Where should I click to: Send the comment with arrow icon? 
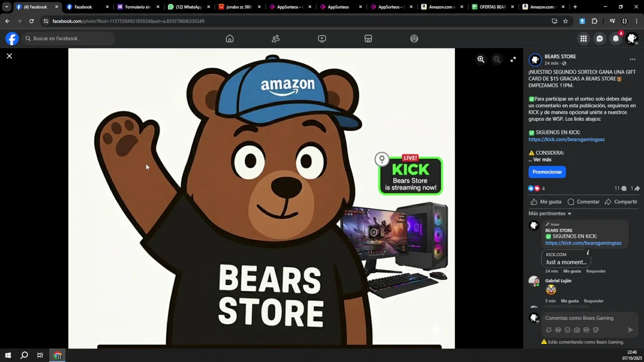click(x=630, y=330)
